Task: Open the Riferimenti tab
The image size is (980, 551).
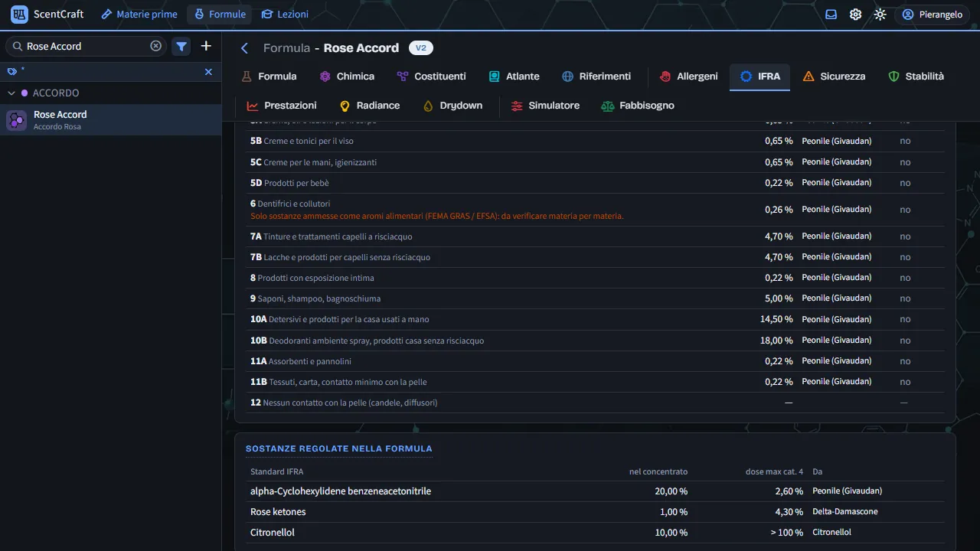Action: [x=596, y=77]
